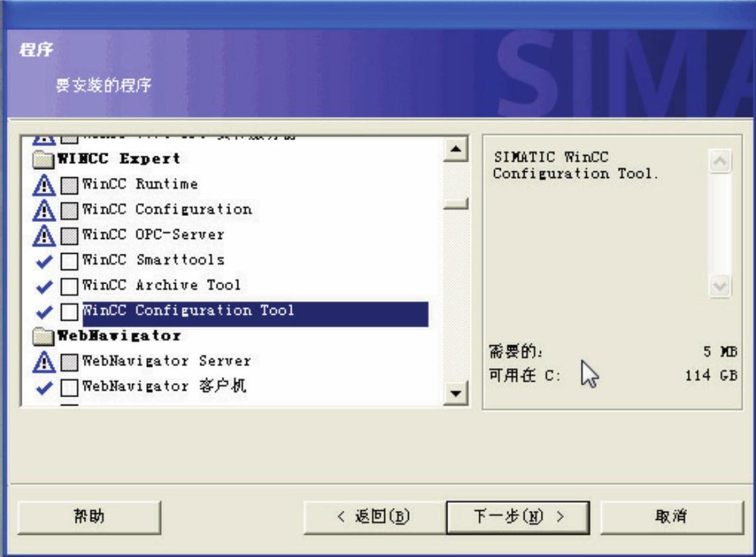Select the WinCC OPC-Server label
This screenshot has height=557, width=756.
[153, 234]
